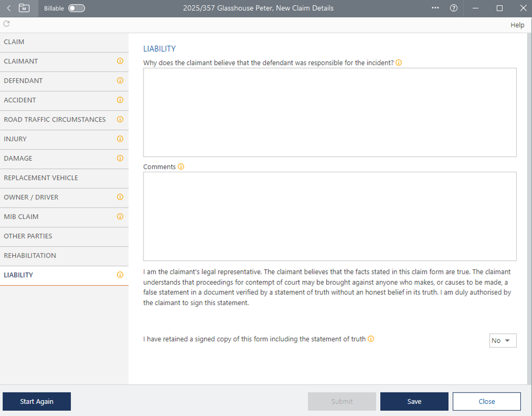
Task: Click the back arrow in title bar
Action: pyautogui.click(x=9, y=8)
